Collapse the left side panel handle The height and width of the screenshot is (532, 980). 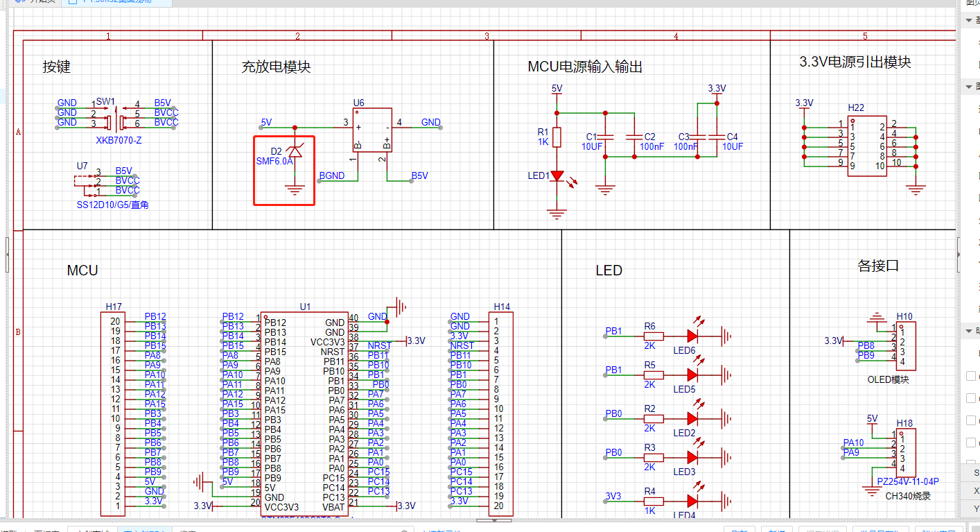click(x=7, y=255)
